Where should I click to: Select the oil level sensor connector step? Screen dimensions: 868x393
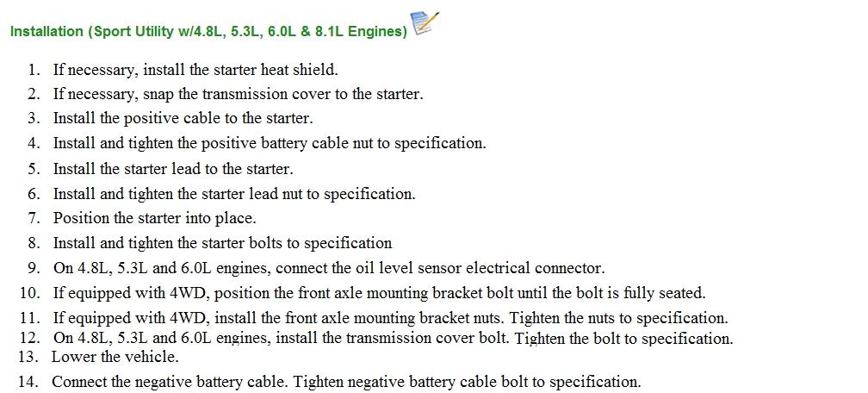tap(329, 268)
